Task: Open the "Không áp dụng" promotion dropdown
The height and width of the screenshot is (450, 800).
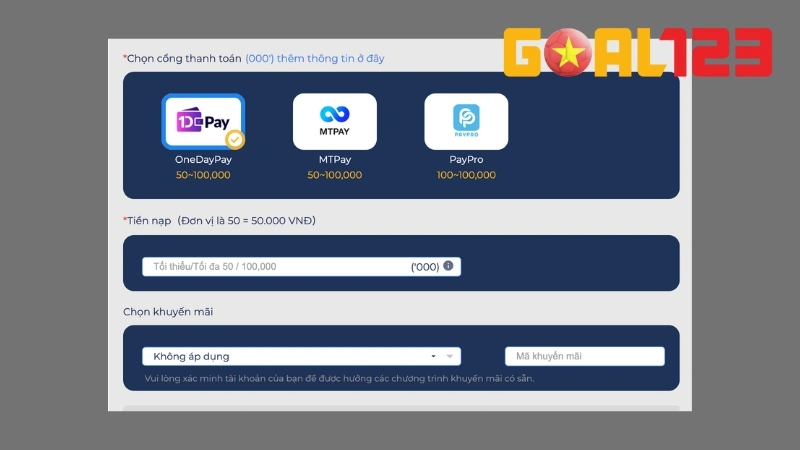Action: (x=302, y=356)
